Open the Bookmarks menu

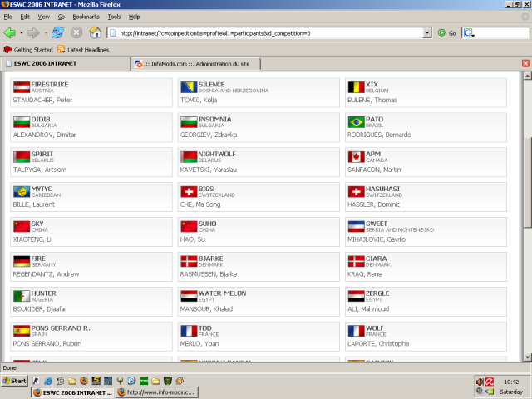tap(86, 17)
